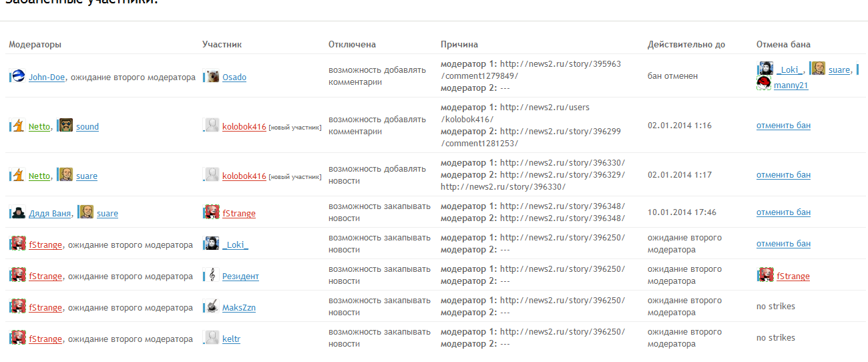Click Резидент's treble clef avatar icon
This screenshot has width=868, height=362.
(212, 275)
